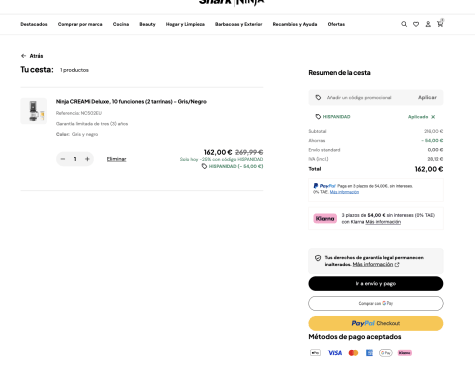Open the Cocina menu
Screen dimensions: 475x390
121,24
